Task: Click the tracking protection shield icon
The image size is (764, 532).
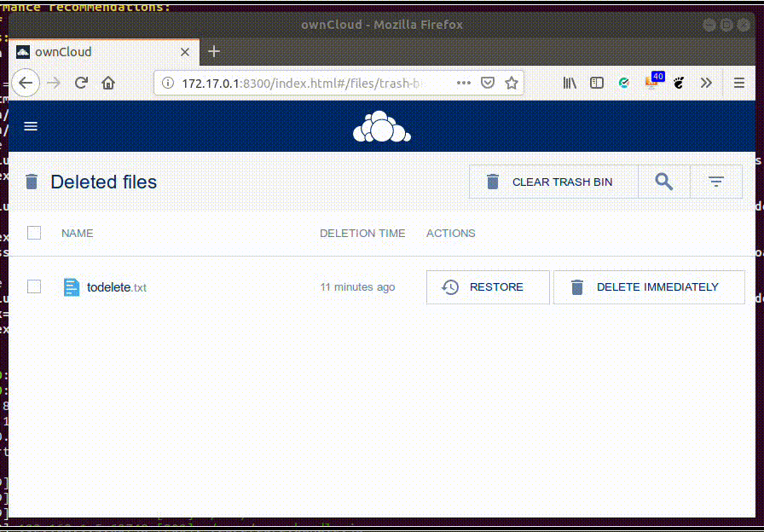Action: (487, 83)
